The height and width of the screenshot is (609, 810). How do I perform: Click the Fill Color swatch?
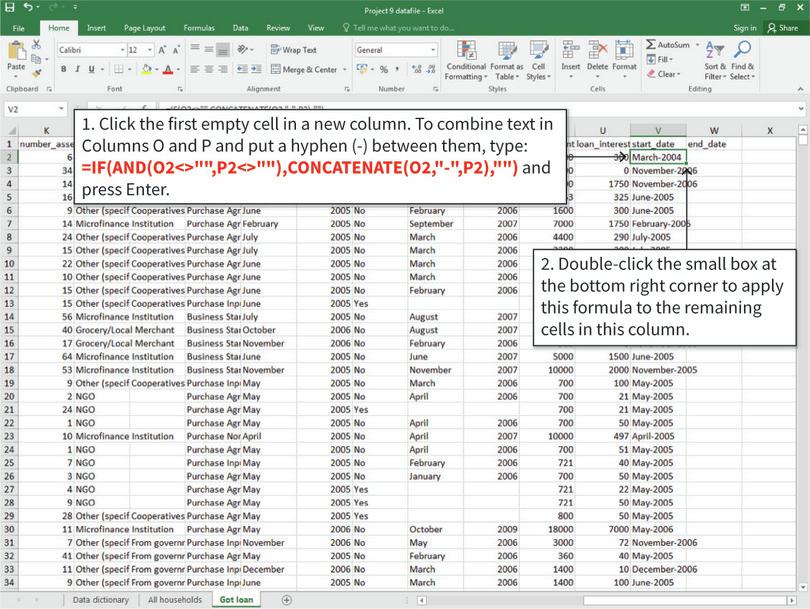[145, 66]
